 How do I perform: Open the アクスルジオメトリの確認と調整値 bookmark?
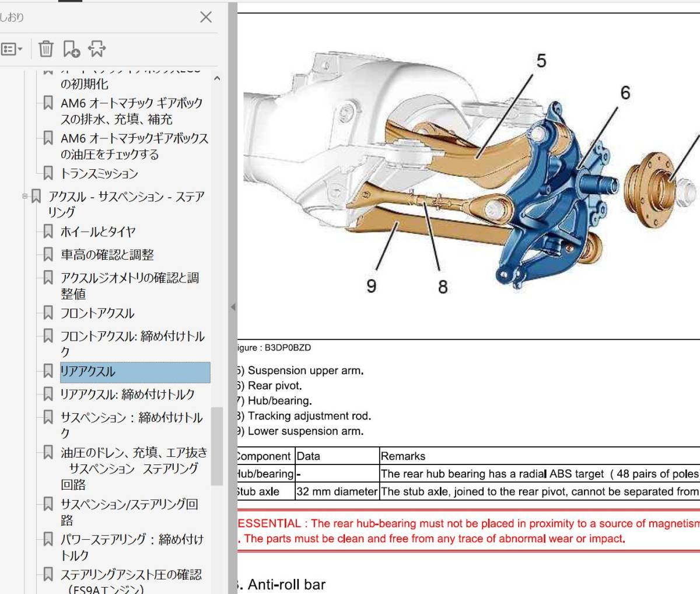click(x=129, y=286)
